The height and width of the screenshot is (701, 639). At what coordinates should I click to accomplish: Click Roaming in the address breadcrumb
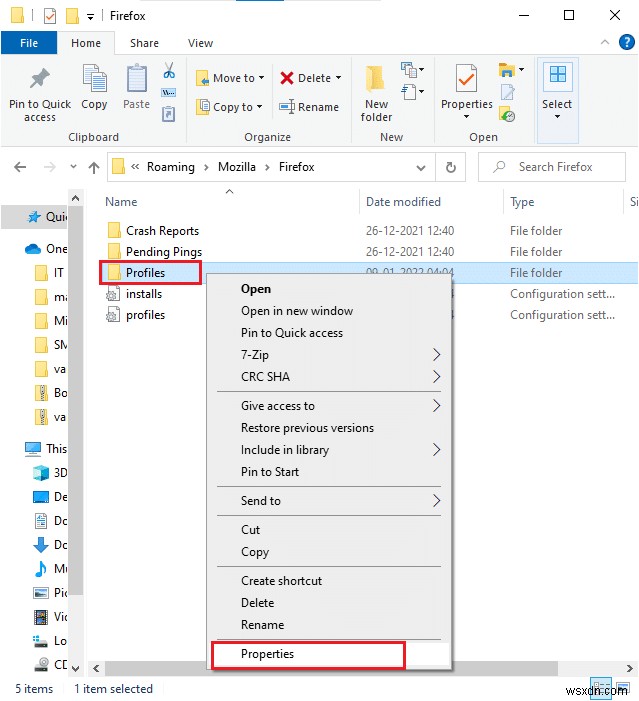click(171, 167)
